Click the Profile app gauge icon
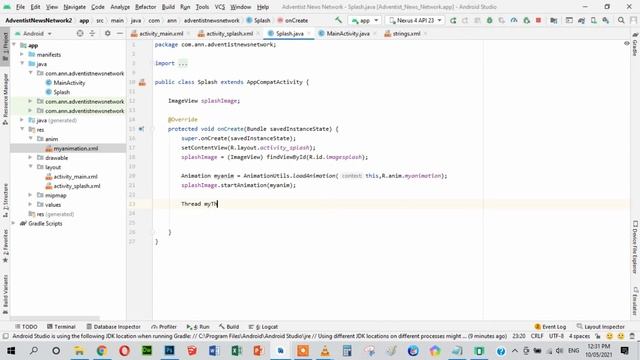 tap(514, 20)
